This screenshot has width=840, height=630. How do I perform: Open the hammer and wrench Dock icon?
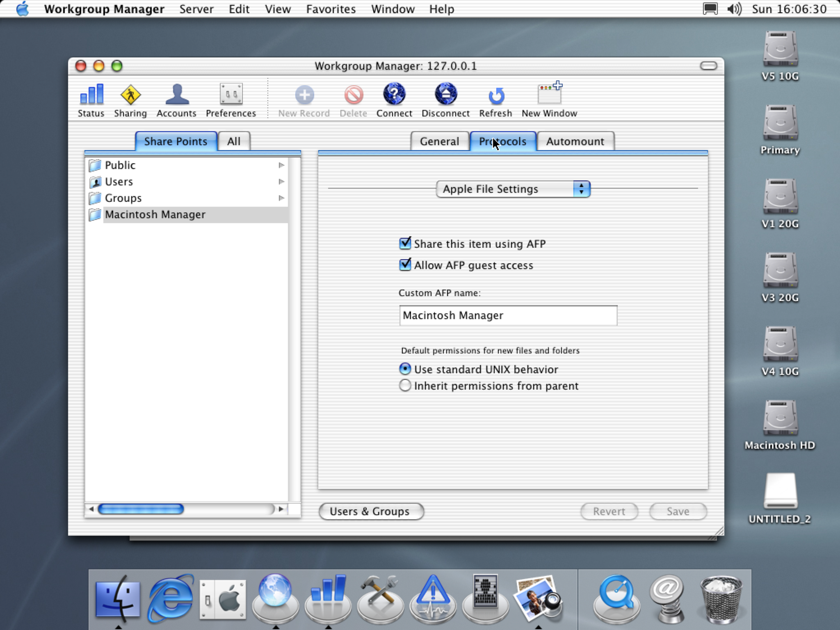380,598
